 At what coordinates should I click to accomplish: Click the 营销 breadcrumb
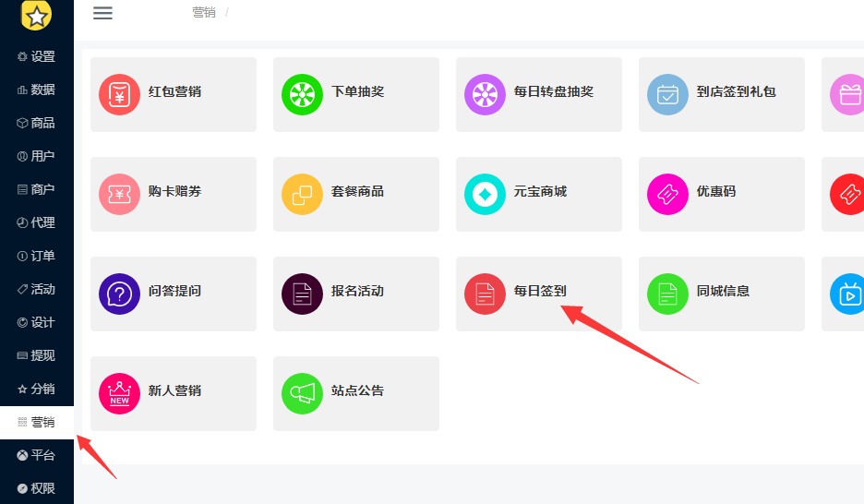204,12
